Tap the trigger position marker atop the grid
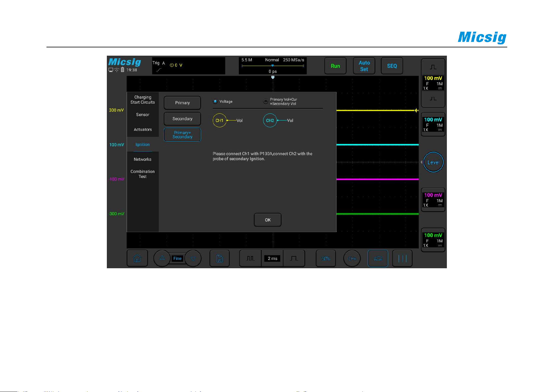The height and width of the screenshot is (392, 554). coord(273,77)
